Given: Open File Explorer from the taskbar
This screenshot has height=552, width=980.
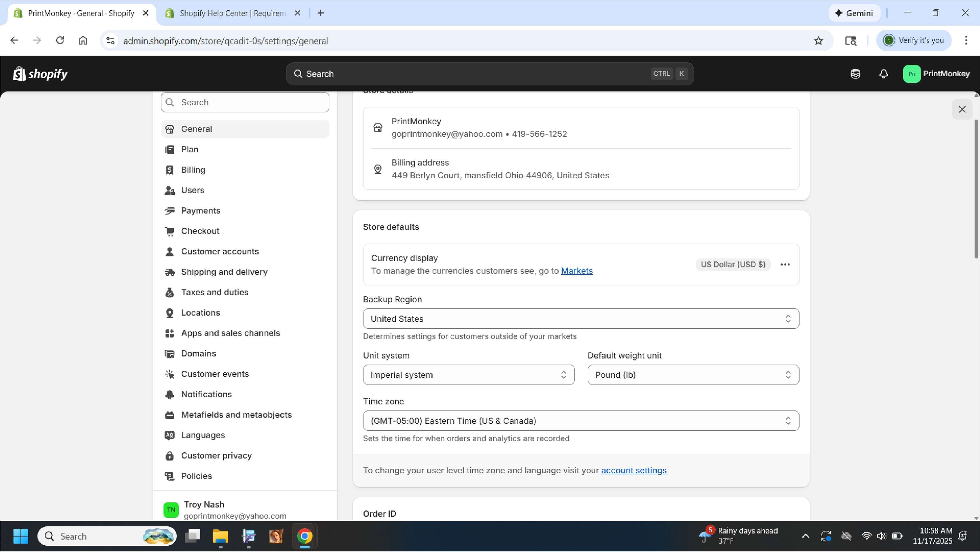Looking at the screenshot, I should pos(220,536).
